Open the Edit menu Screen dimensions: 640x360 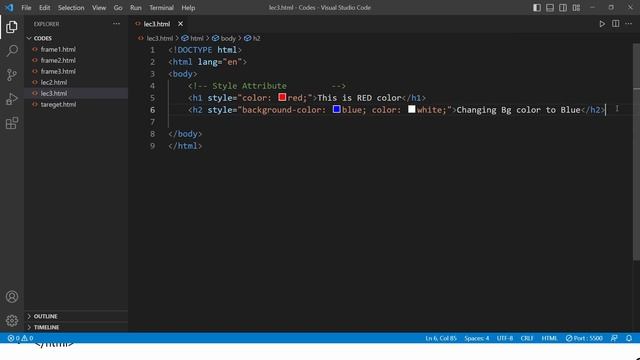click(44, 8)
